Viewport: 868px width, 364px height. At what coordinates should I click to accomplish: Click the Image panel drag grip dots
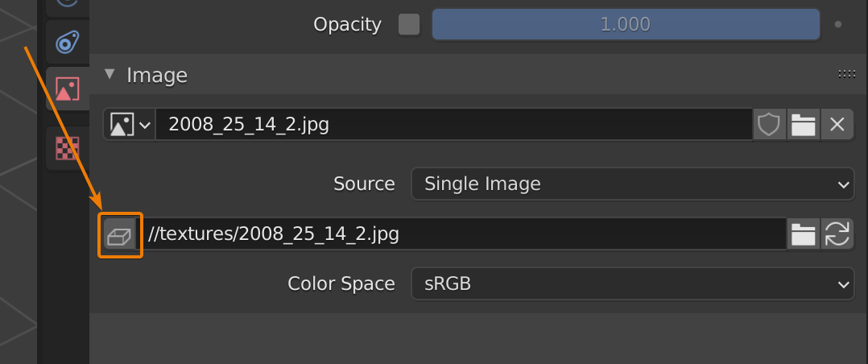846,75
